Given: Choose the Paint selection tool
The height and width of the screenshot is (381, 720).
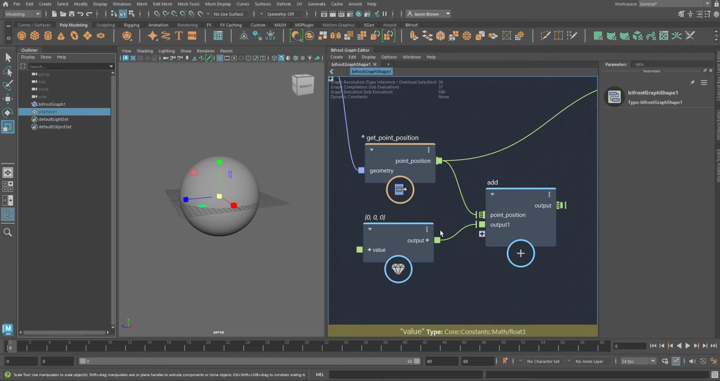Looking at the screenshot, I should tap(8, 85).
